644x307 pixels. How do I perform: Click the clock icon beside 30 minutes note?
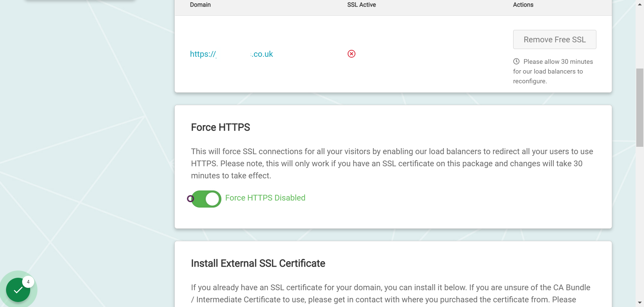click(516, 61)
